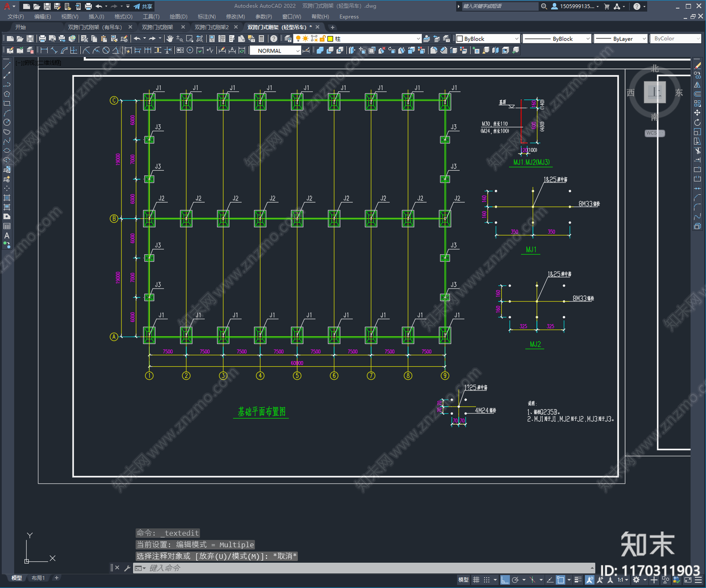Select the Line tool in draw toolbar
This screenshot has height=588, width=706.
(7, 65)
